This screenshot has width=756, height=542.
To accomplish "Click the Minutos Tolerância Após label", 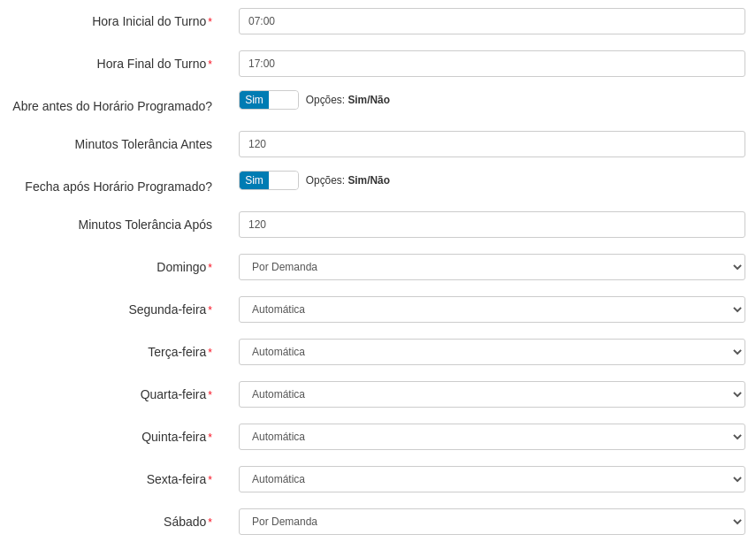I will click(x=145, y=225).
